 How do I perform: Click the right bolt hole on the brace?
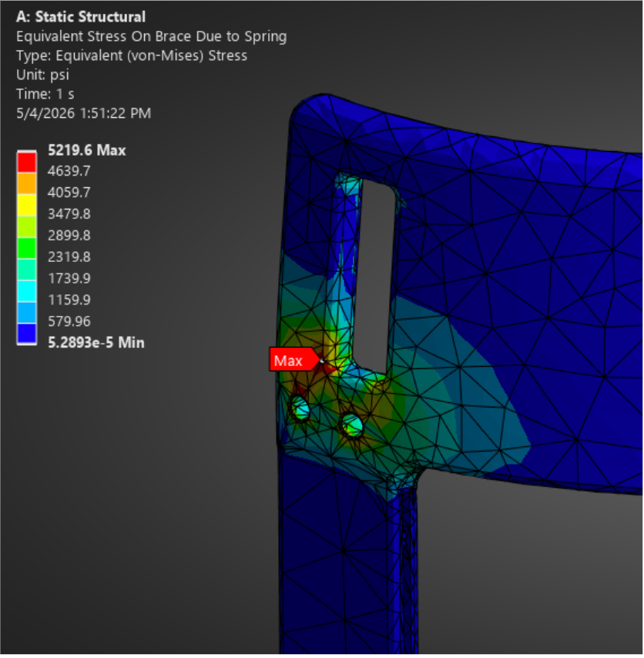(x=351, y=425)
